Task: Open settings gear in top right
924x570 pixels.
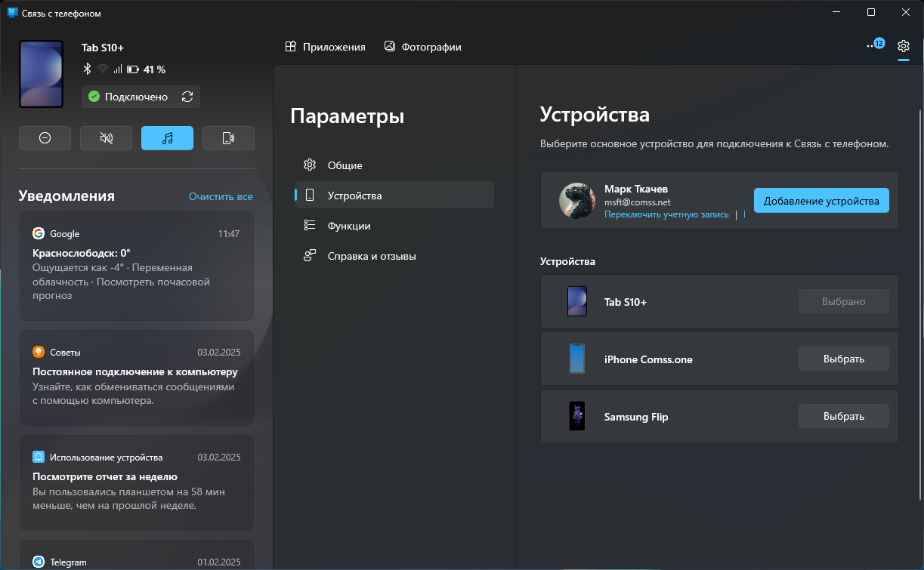Action: point(904,47)
